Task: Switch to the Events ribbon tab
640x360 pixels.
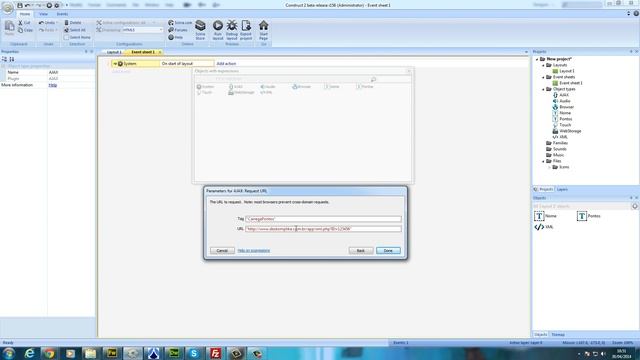Action: [62, 14]
